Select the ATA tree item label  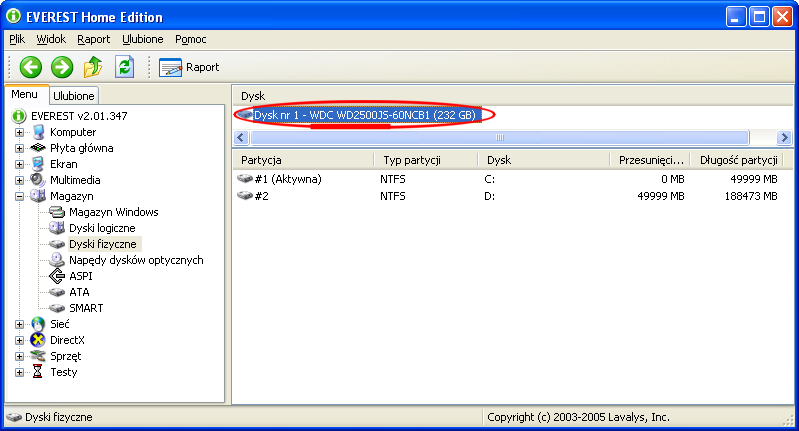pos(79,292)
